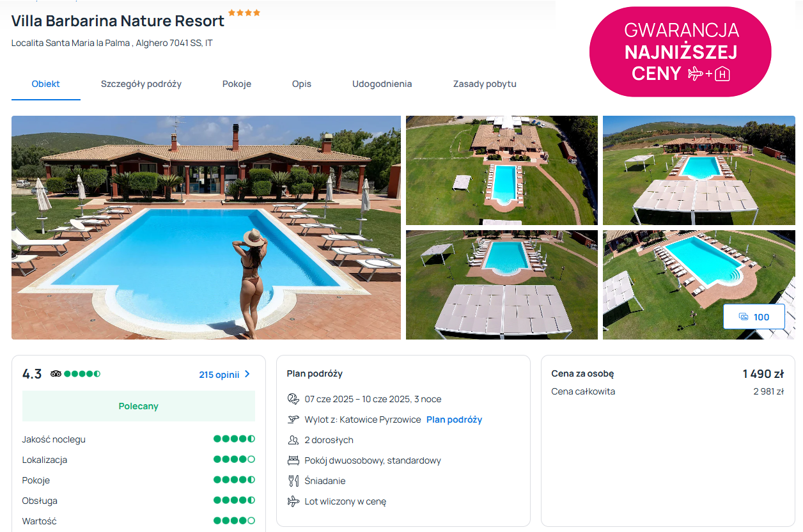Screen dimensions: 803x532
Task: Click the green Polecany banner
Action: pos(139,406)
